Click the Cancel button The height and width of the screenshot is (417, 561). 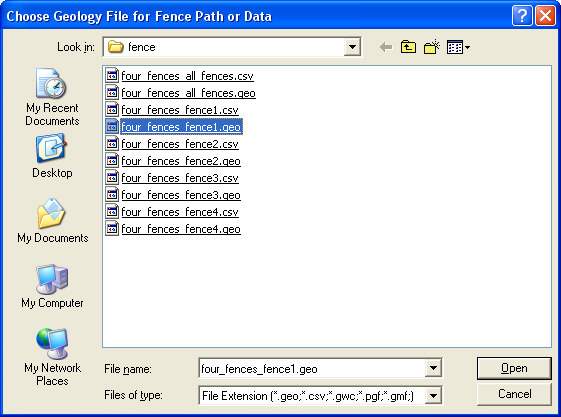click(514, 394)
